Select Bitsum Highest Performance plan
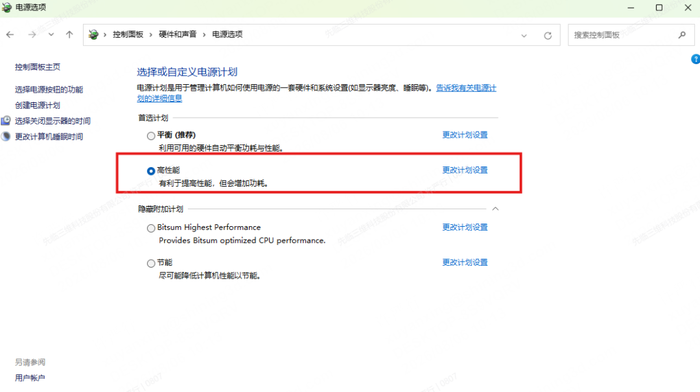Image resolution: width=700 pixels, height=392 pixels. pos(151,228)
